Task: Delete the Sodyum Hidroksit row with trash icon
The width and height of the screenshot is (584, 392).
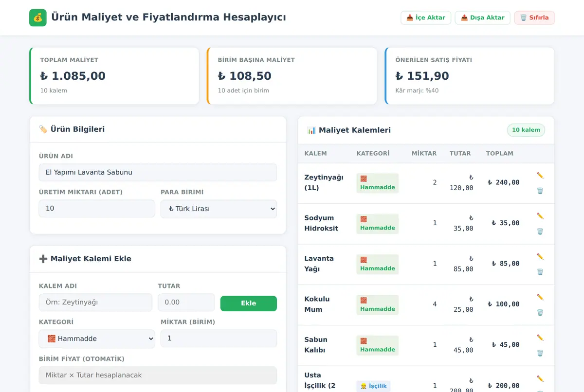Action: coord(540,231)
